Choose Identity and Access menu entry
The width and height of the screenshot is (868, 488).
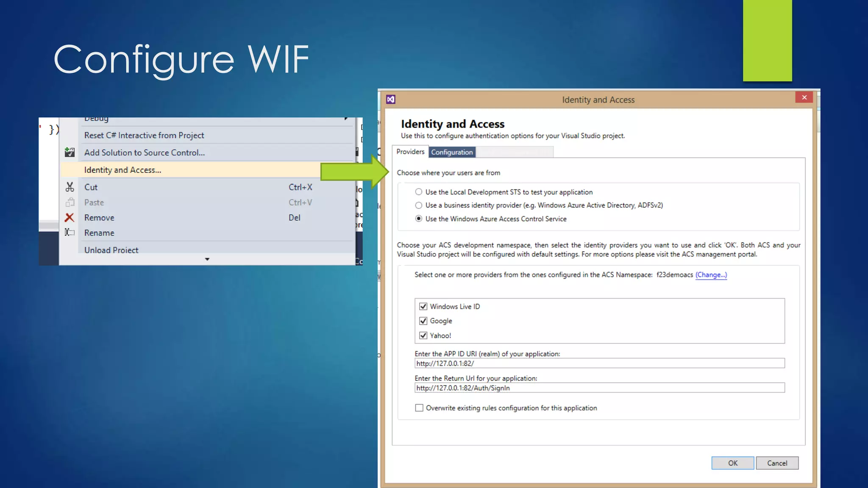(x=123, y=170)
